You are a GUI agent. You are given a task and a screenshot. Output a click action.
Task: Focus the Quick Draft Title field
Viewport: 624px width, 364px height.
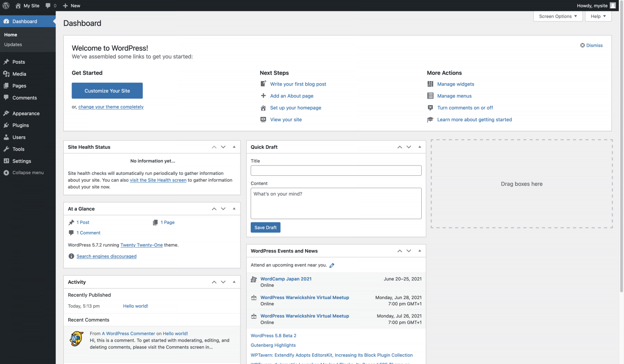[x=336, y=170]
